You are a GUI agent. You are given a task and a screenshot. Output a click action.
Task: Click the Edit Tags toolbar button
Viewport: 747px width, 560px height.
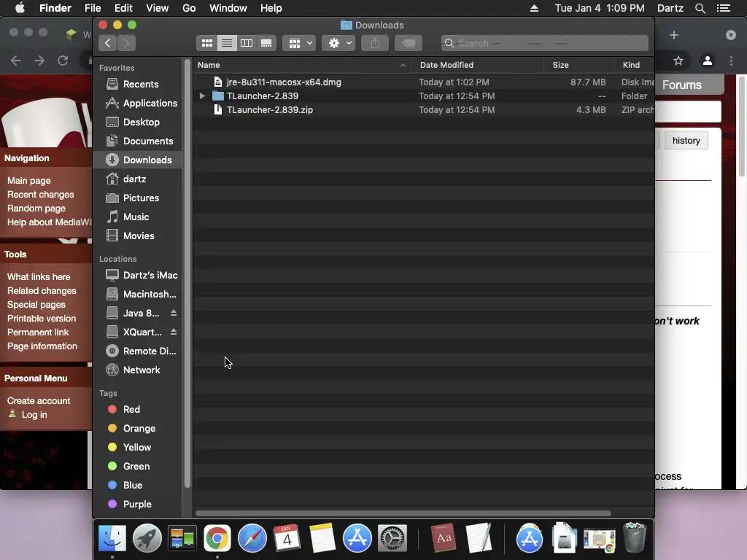409,43
